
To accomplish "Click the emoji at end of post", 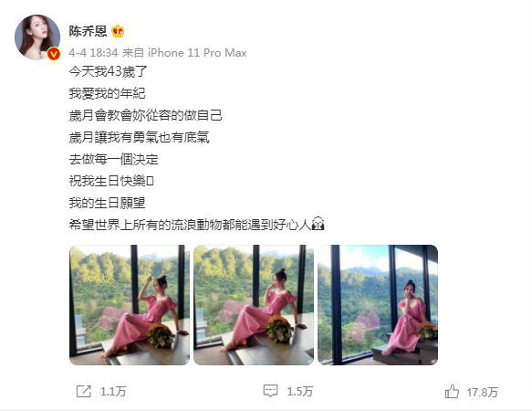I will click(318, 224).
